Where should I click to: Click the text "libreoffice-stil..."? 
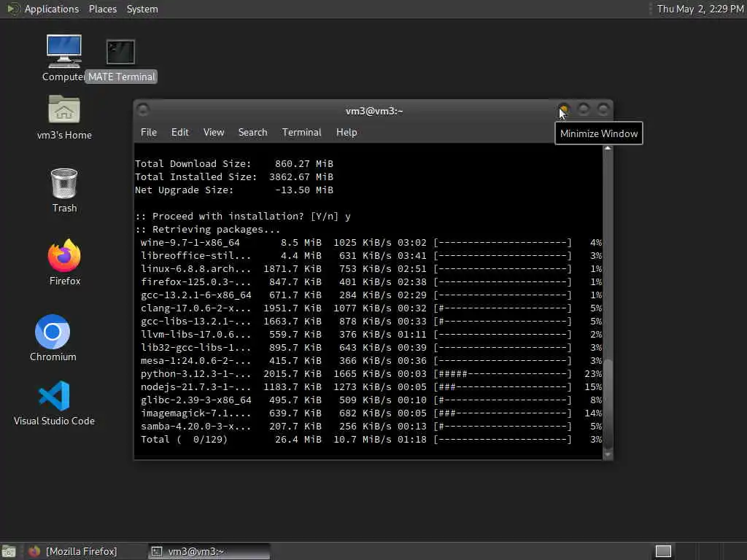coord(196,256)
